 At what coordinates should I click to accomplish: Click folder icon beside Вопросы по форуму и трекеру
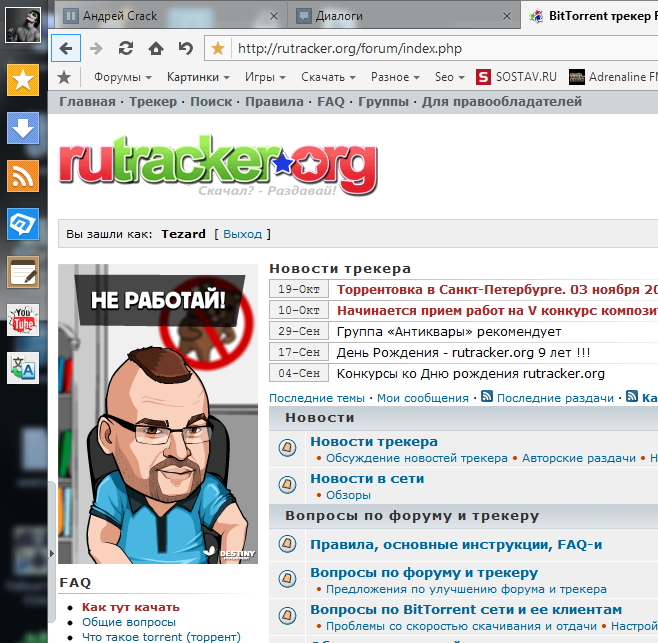(287, 579)
